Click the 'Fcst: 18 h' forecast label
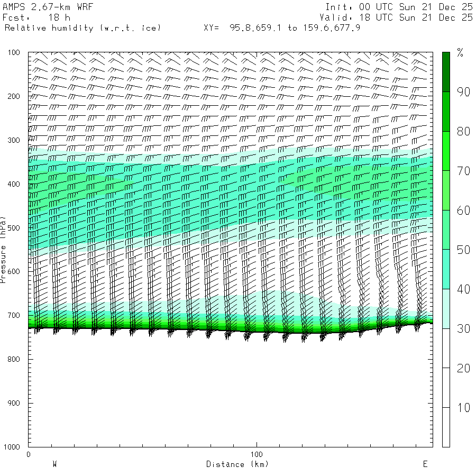476x476 pixels. (x=36, y=17)
